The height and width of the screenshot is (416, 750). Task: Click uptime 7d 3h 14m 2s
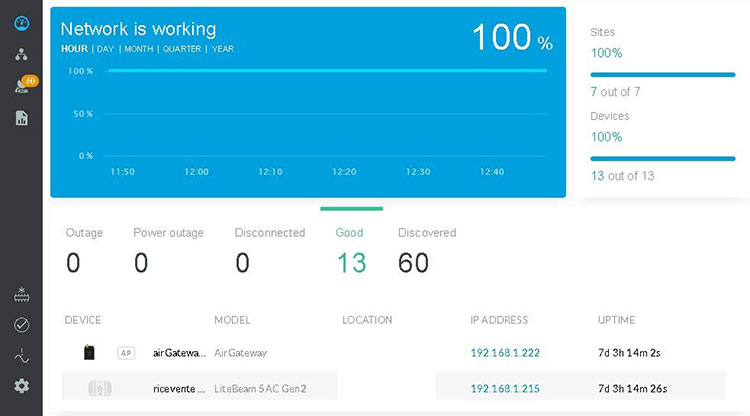click(x=629, y=353)
